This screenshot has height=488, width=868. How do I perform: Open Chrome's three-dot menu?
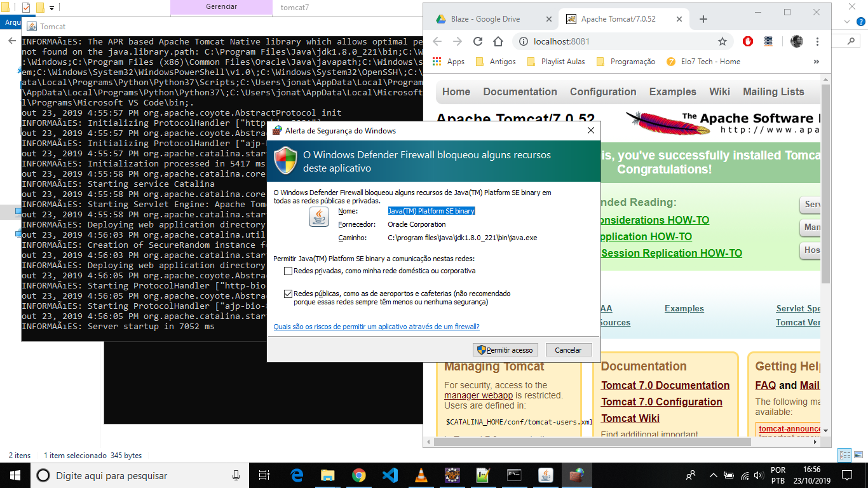click(x=817, y=41)
